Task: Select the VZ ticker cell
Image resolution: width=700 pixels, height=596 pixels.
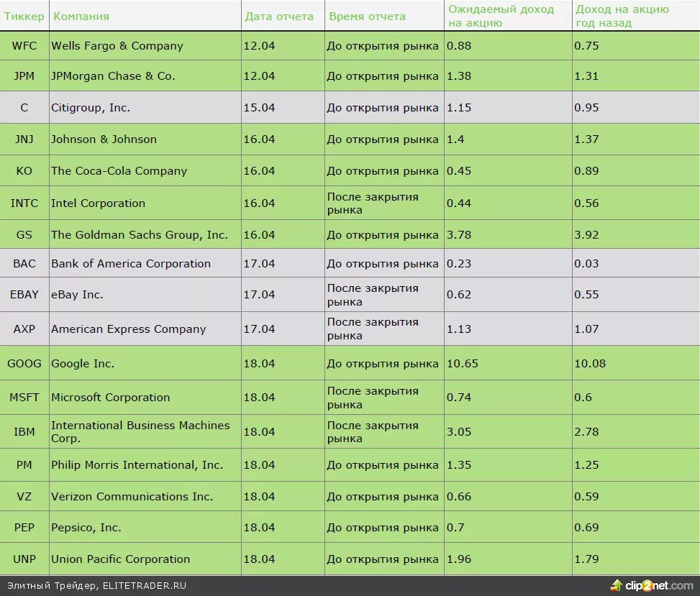Action: coord(24,496)
